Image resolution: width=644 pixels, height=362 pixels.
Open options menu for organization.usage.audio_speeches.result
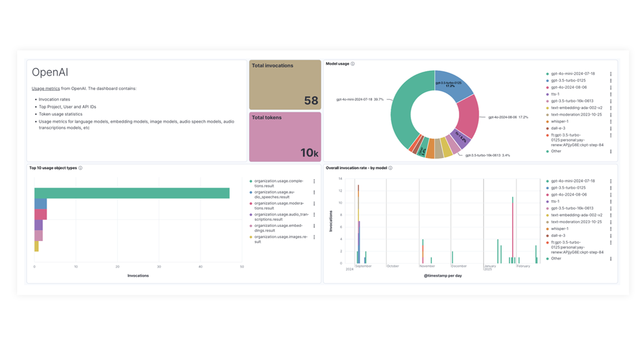pos(314,193)
